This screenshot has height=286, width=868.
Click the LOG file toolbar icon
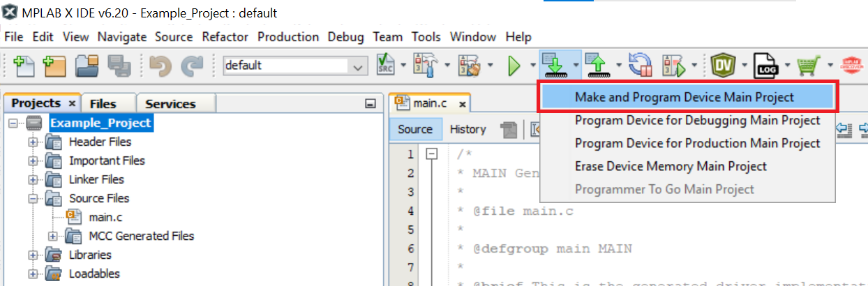coord(768,66)
